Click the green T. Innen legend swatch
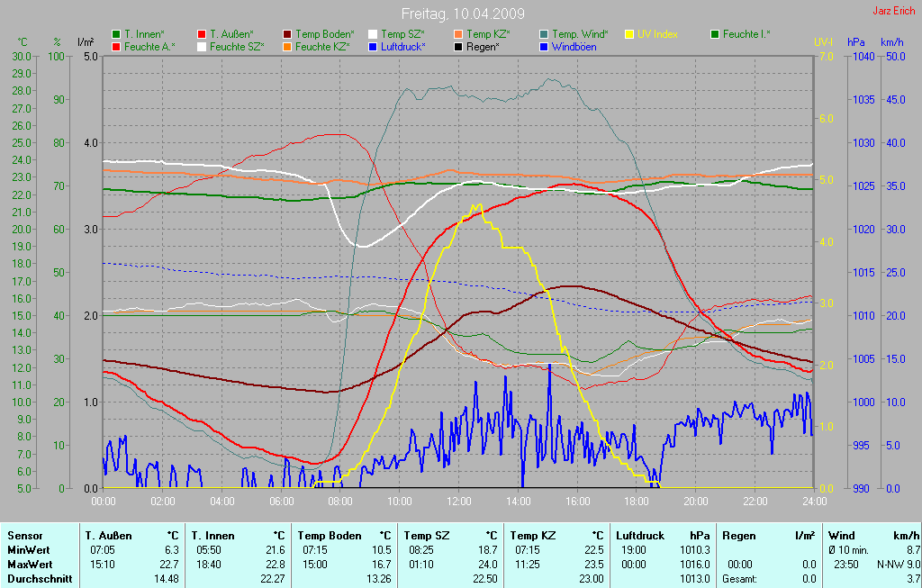 click(x=116, y=34)
